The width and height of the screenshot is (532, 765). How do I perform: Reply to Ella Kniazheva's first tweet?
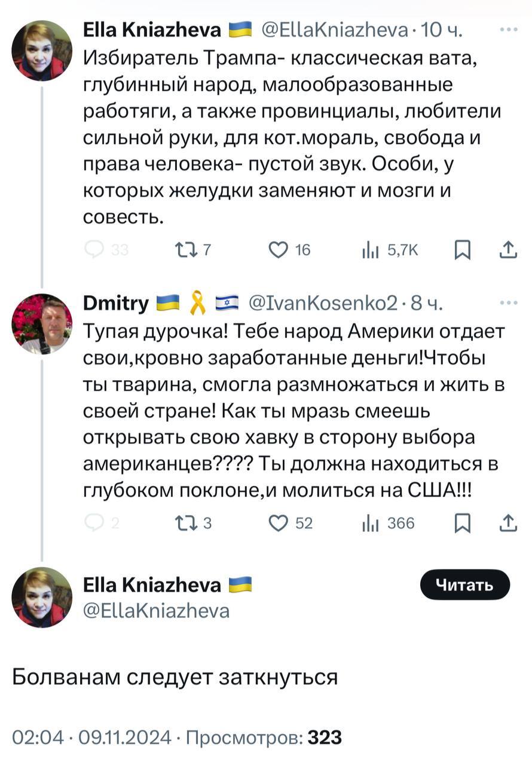95,250
